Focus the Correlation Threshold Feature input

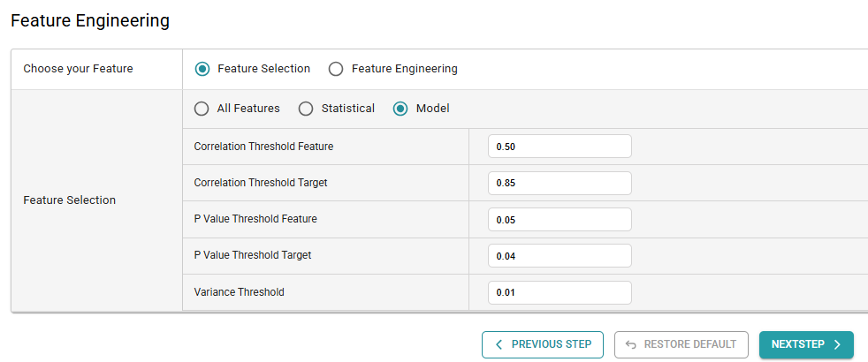(x=560, y=147)
